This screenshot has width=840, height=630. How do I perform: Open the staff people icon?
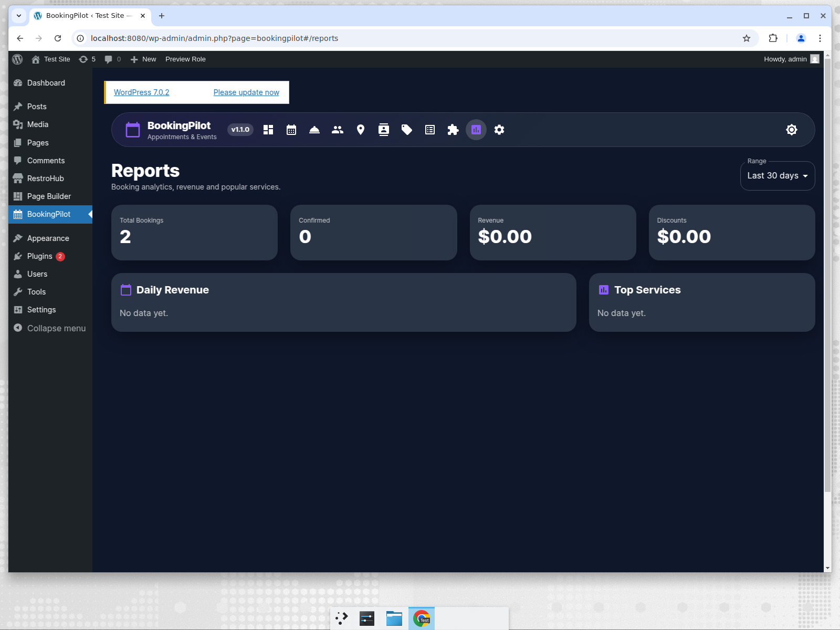[338, 130]
